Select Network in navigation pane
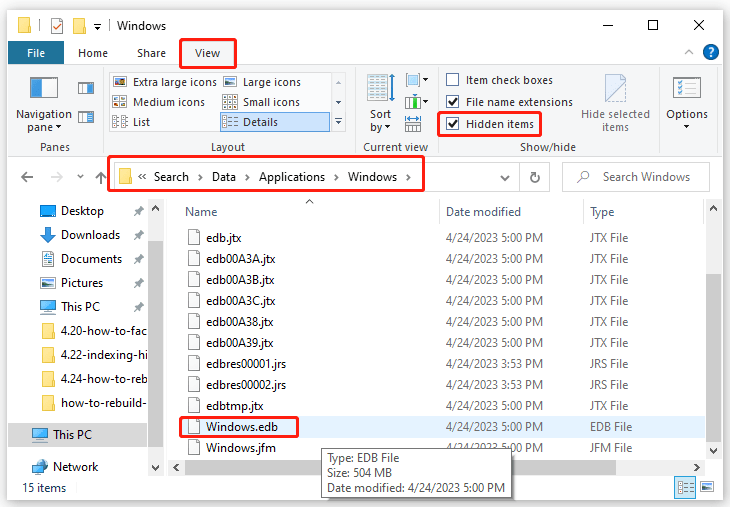Image resolution: width=730 pixels, height=507 pixels. pos(75,466)
